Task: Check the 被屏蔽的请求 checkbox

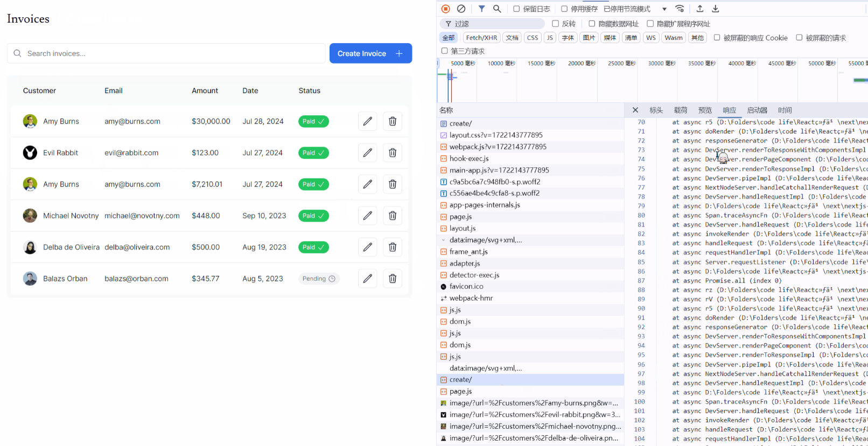Action: [799, 38]
